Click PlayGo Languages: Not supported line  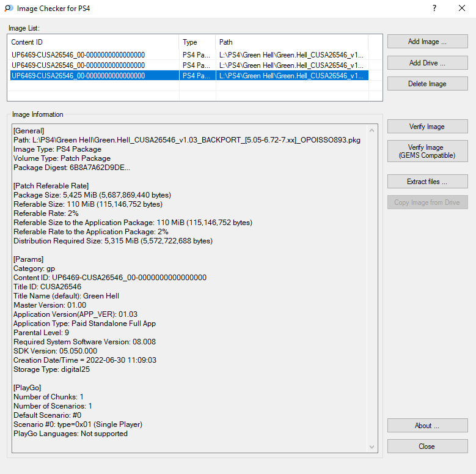click(x=70, y=434)
